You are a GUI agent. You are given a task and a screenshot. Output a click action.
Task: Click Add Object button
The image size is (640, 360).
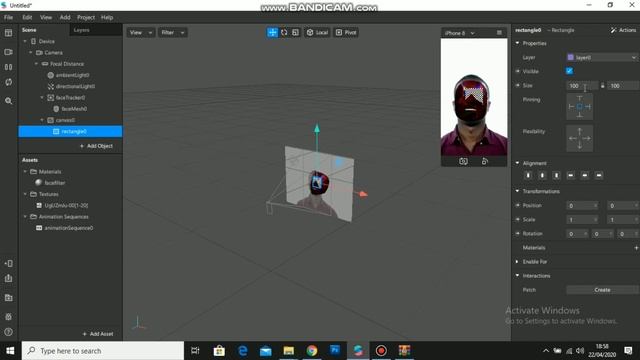tap(96, 146)
